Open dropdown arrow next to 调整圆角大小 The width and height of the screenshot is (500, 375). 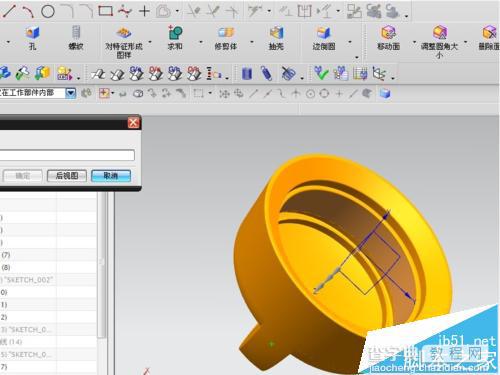coord(465,42)
